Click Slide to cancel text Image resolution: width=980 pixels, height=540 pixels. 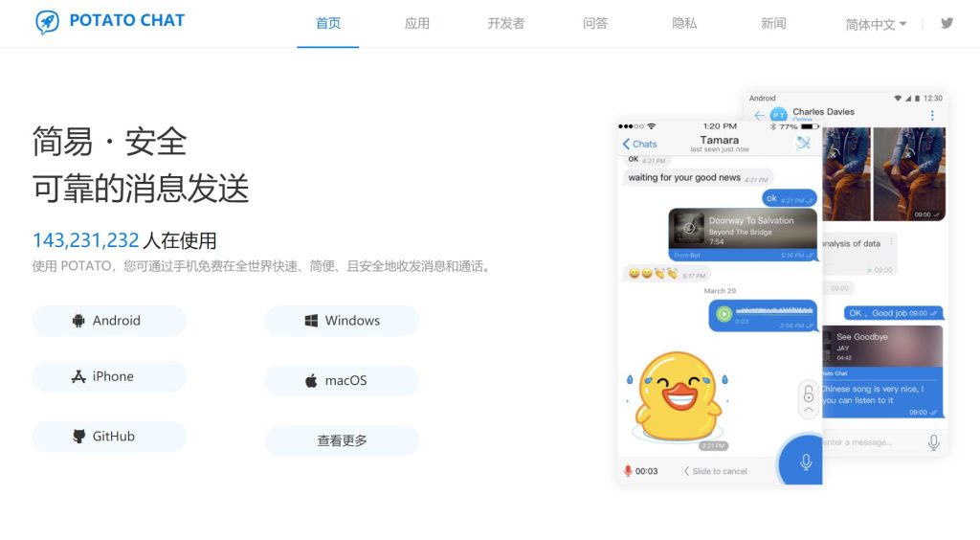point(716,471)
